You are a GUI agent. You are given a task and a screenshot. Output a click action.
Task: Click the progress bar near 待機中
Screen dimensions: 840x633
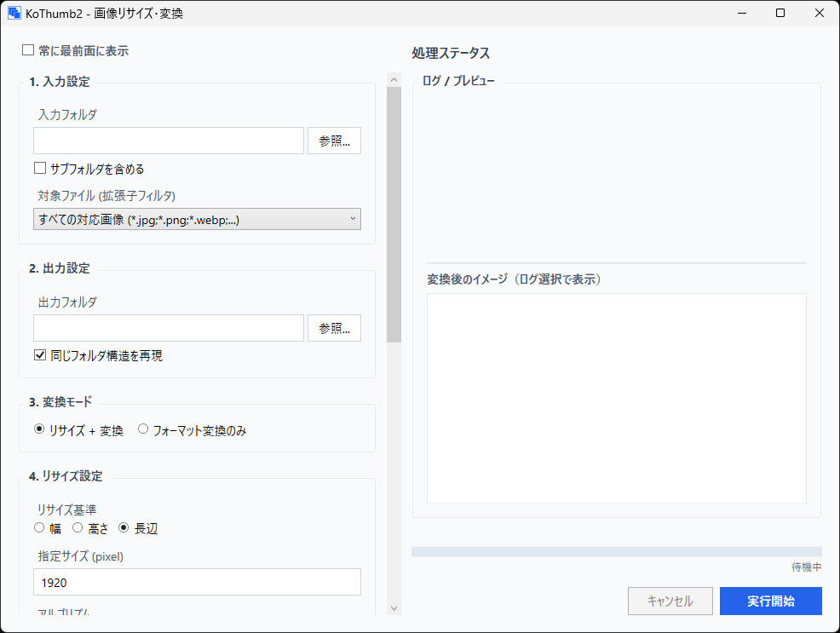coord(616,550)
